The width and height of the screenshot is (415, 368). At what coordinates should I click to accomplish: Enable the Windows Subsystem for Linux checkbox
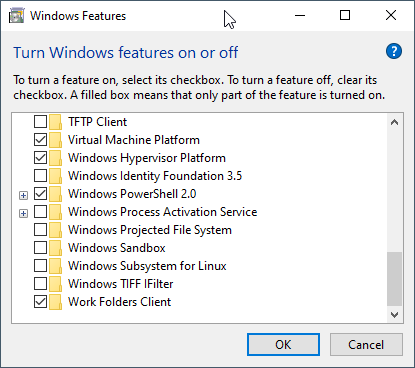point(40,266)
